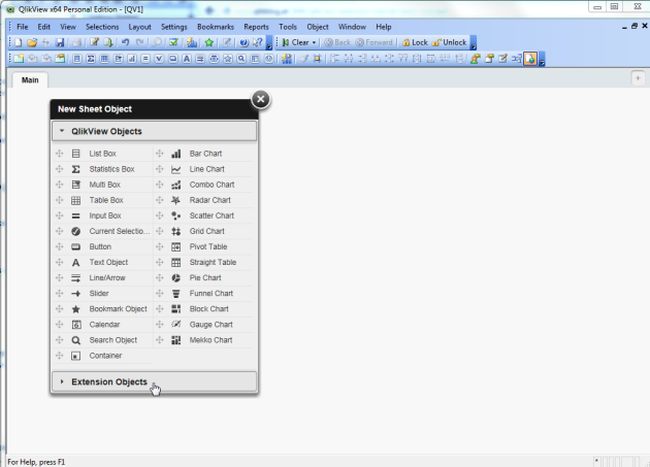The width and height of the screenshot is (650, 467).
Task: Select the List Box object label
Action: (x=102, y=154)
